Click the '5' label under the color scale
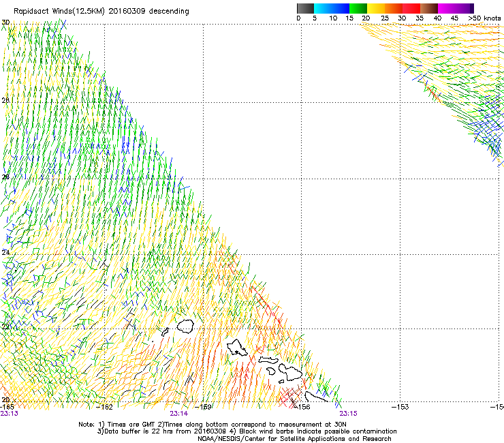 tap(315, 18)
